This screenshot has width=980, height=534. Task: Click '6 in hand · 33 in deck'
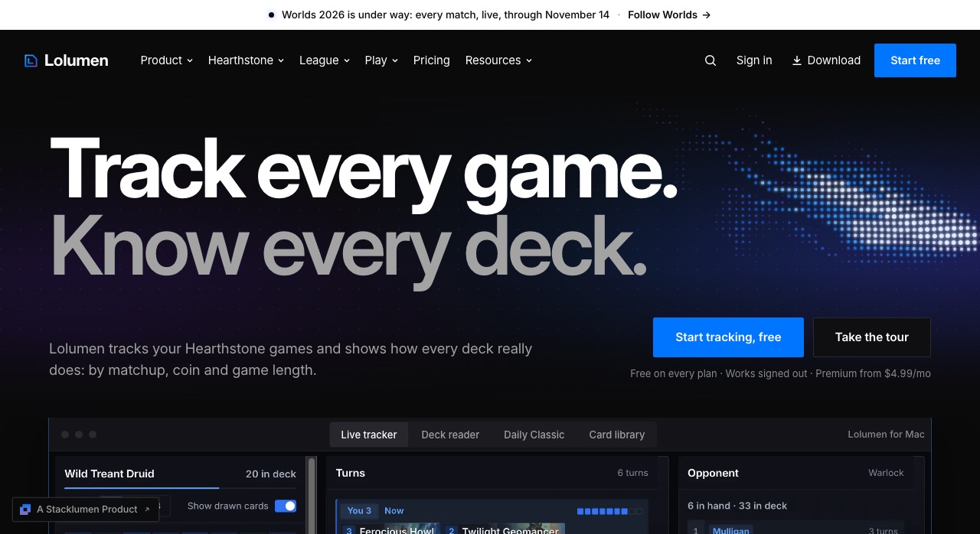coord(737,506)
